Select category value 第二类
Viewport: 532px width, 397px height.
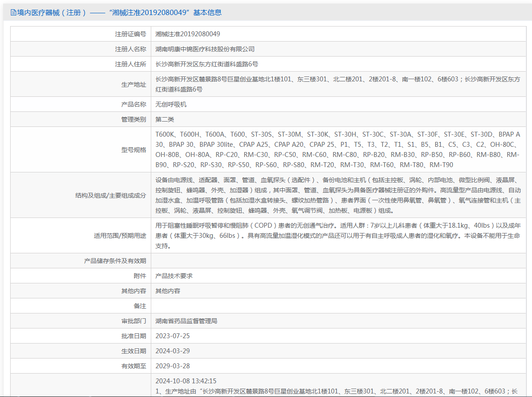click(x=165, y=119)
